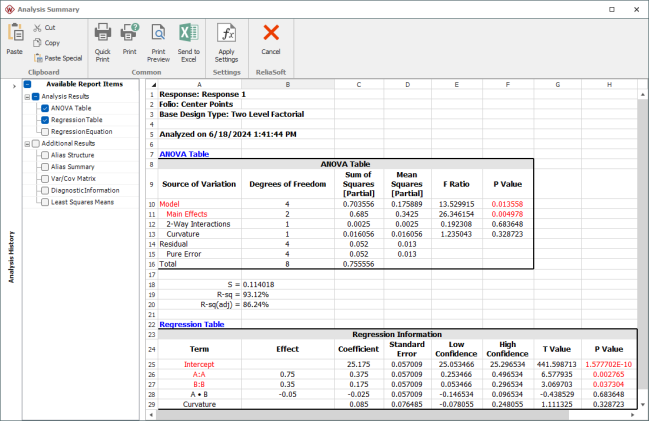Click the red Cancel X button
The image size is (649, 421).
[270, 32]
